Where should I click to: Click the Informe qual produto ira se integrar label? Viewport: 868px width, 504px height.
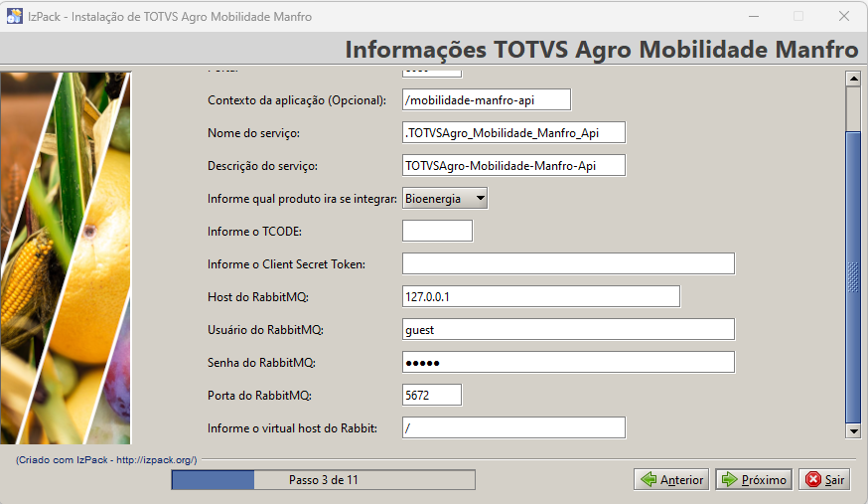coord(302,198)
